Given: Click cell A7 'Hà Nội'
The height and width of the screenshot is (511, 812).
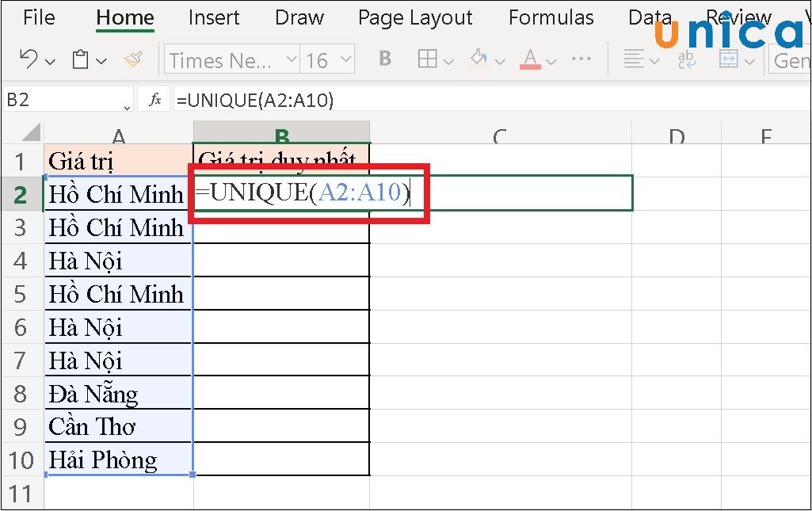Looking at the screenshot, I should click(x=119, y=360).
